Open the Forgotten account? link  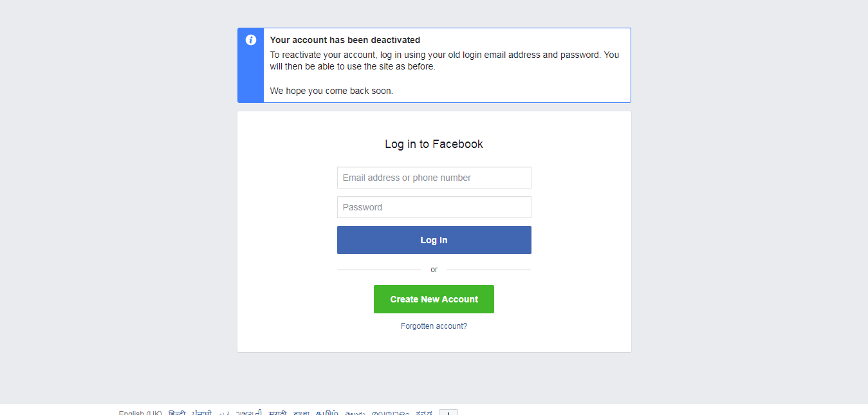[x=434, y=326]
